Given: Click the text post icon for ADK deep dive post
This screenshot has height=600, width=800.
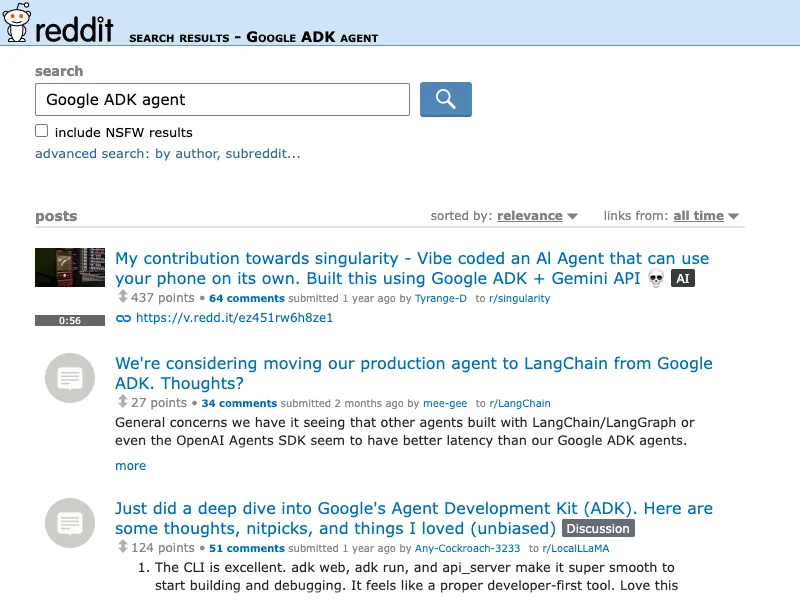Looking at the screenshot, I should point(70,523).
